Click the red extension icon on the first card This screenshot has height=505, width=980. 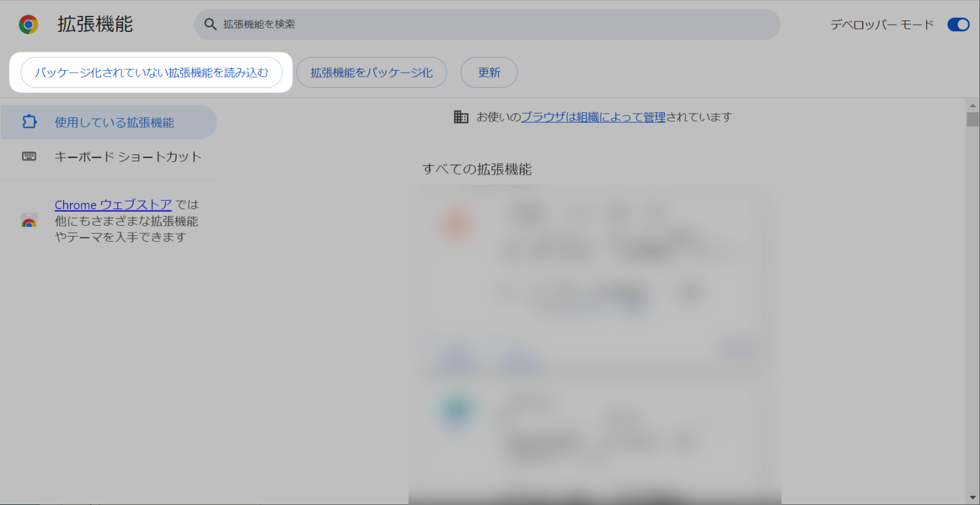pyautogui.click(x=456, y=224)
